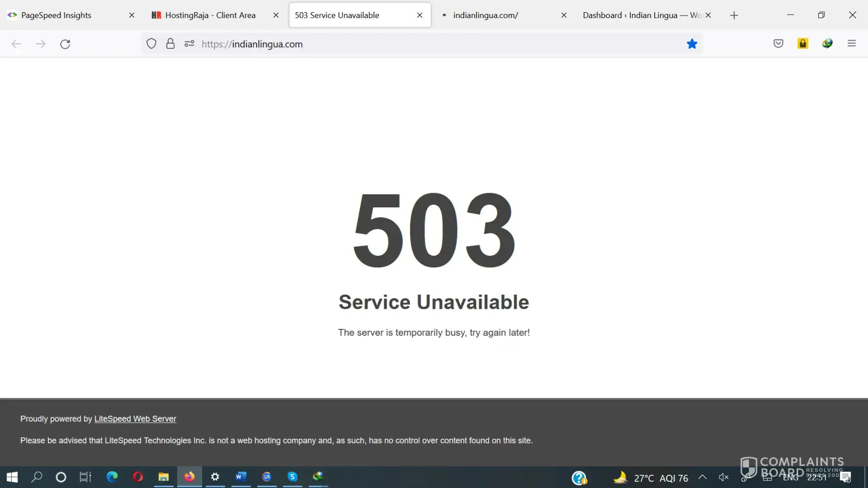Show hidden system tray icons

[x=703, y=477]
